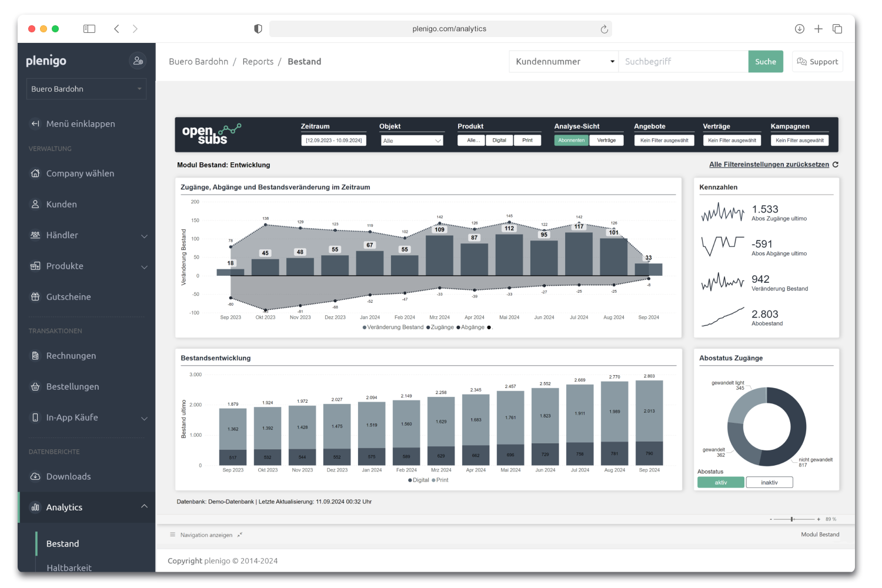882x588 pixels.
Task: Expand the Händler submenu chevron
Action: pos(144,236)
